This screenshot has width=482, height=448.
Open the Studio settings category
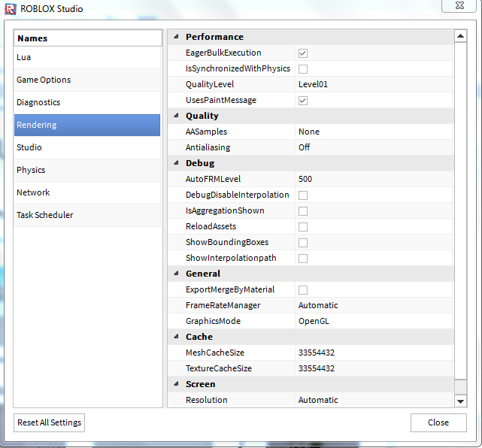87,147
